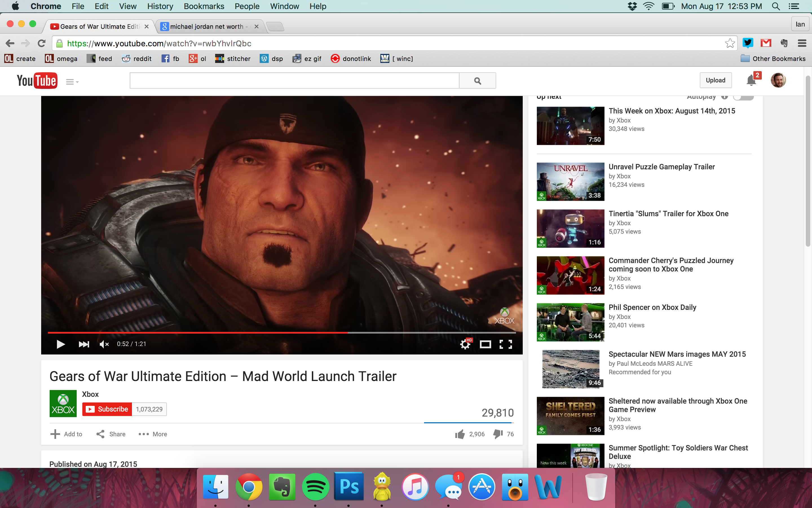Open Gmail extension icon

coord(766,43)
